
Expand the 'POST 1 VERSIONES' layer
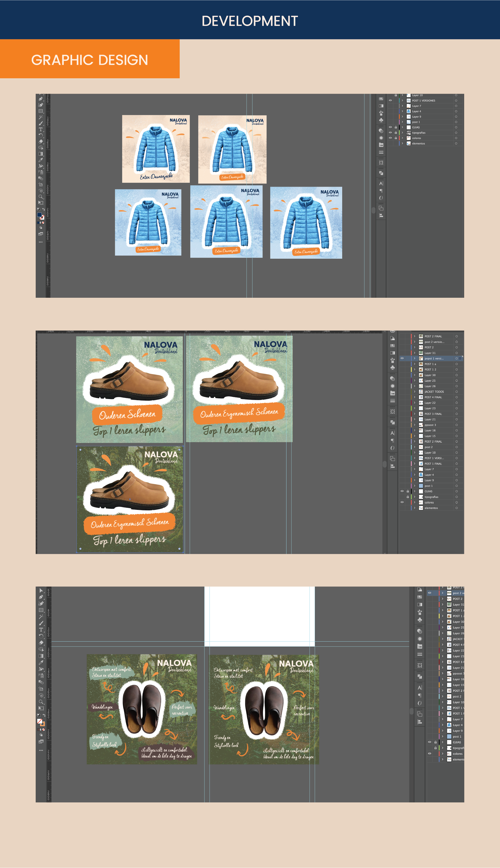pyautogui.click(x=402, y=100)
